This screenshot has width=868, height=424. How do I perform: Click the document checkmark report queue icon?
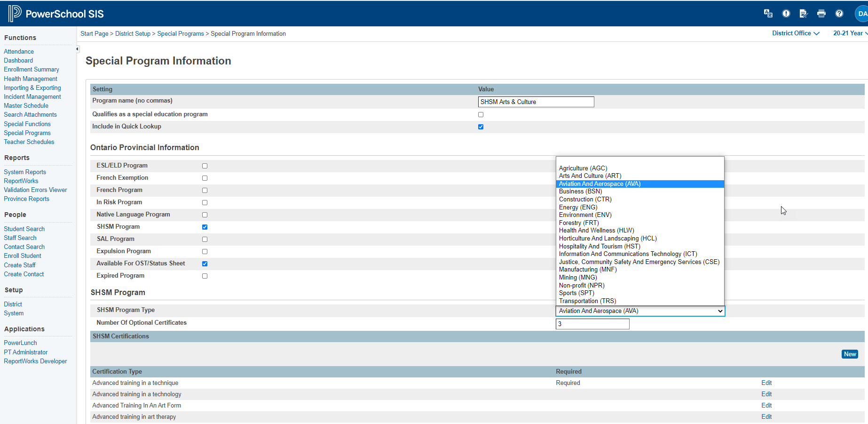point(803,14)
